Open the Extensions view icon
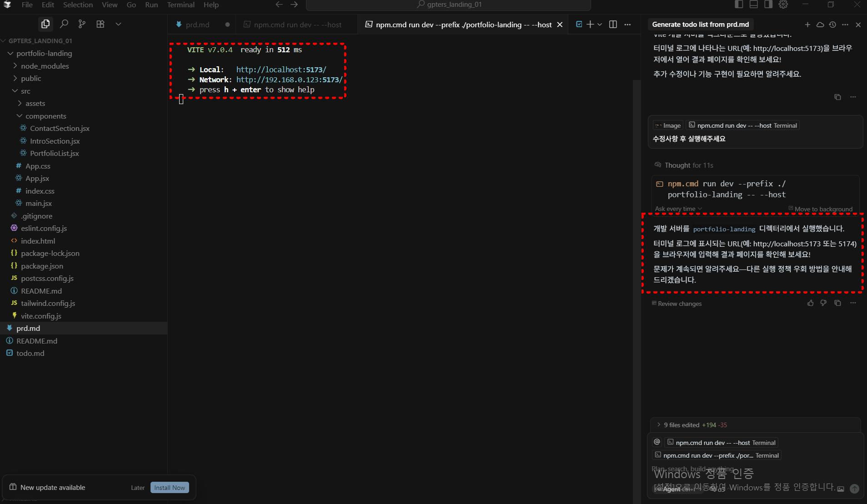The image size is (867, 504). click(x=100, y=24)
